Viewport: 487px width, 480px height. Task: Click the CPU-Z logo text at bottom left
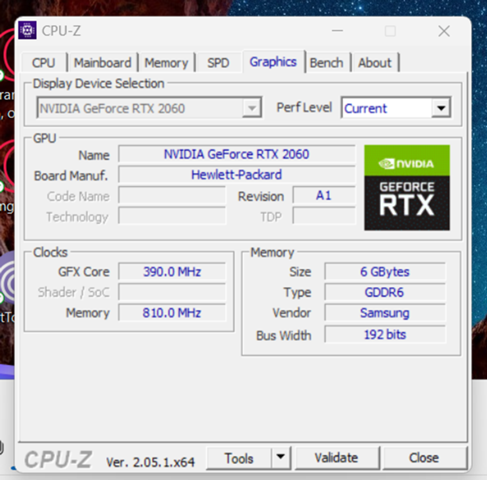pos(58,460)
